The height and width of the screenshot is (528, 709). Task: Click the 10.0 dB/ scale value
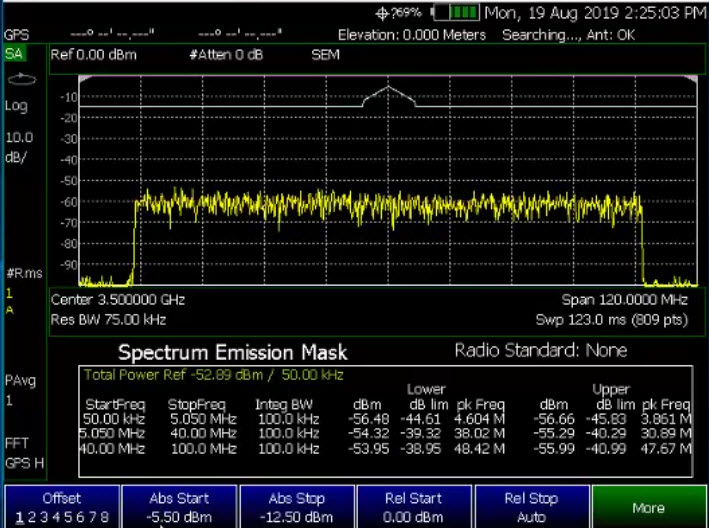point(19,147)
